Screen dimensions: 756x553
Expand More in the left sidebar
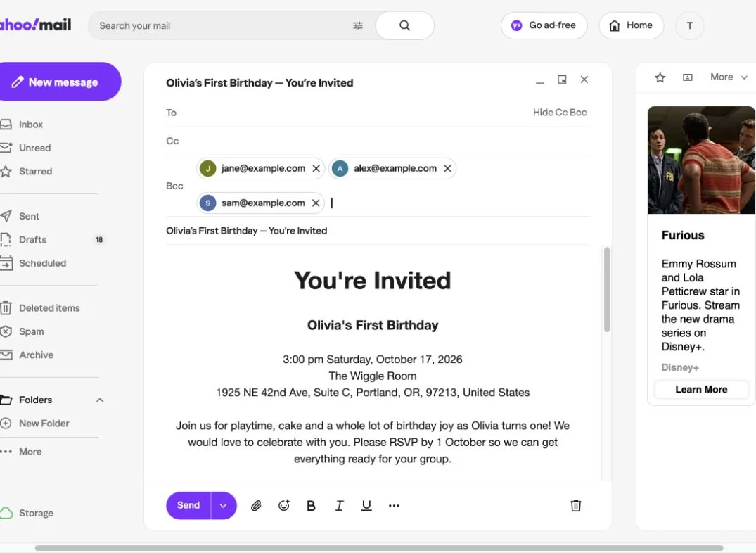tap(22, 452)
